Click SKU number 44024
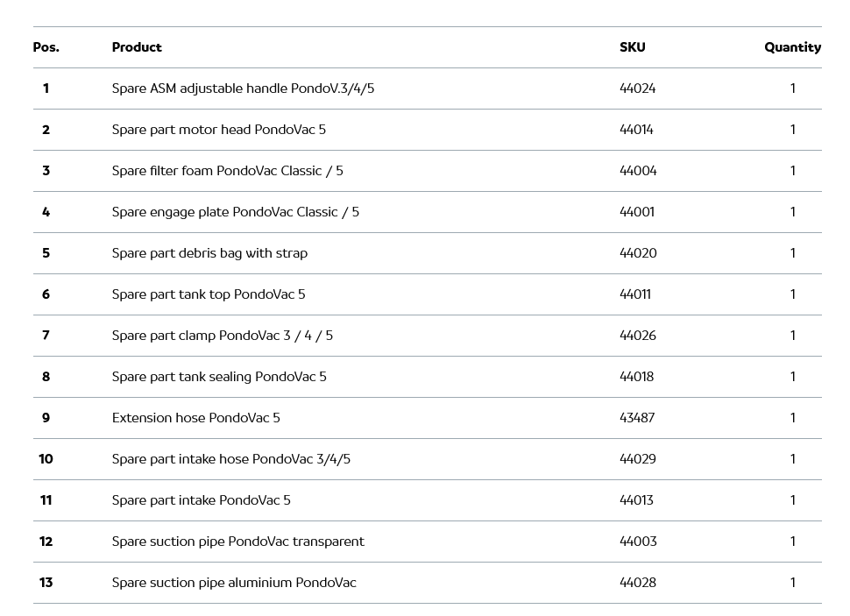Image resolution: width=850 pixels, height=616 pixels. coord(637,89)
